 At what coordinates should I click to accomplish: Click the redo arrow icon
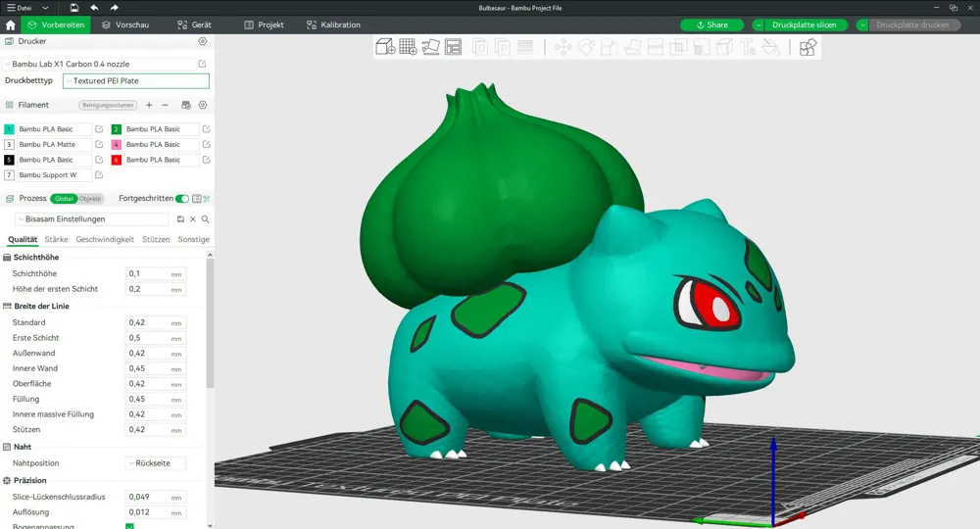[x=114, y=8]
